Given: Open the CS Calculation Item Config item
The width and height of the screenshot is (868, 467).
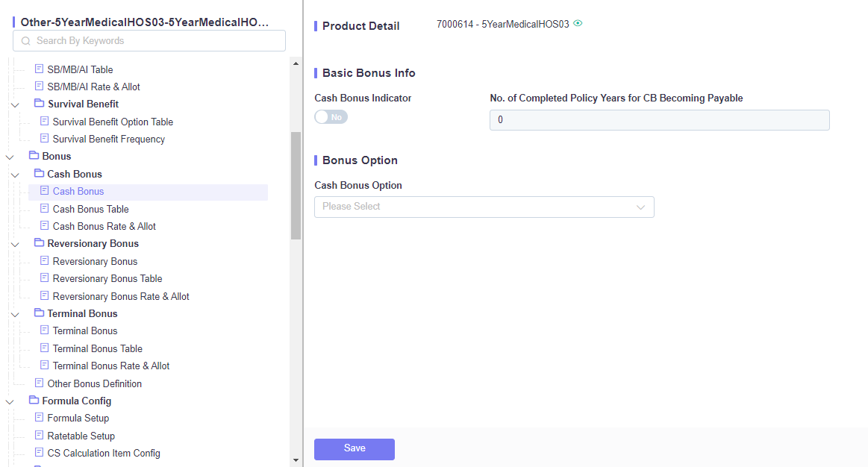Looking at the screenshot, I should click(104, 453).
